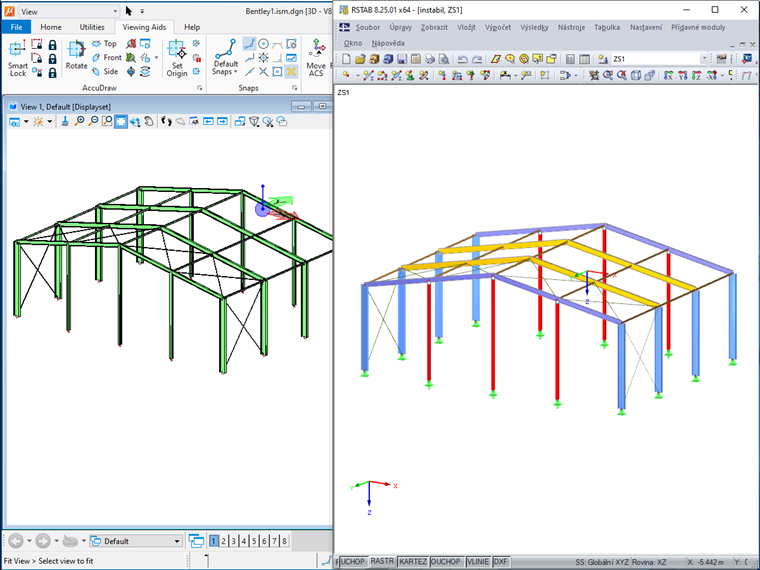Click the RSTAB Open file icon
Screen dimensions: 760x570
coord(360,59)
